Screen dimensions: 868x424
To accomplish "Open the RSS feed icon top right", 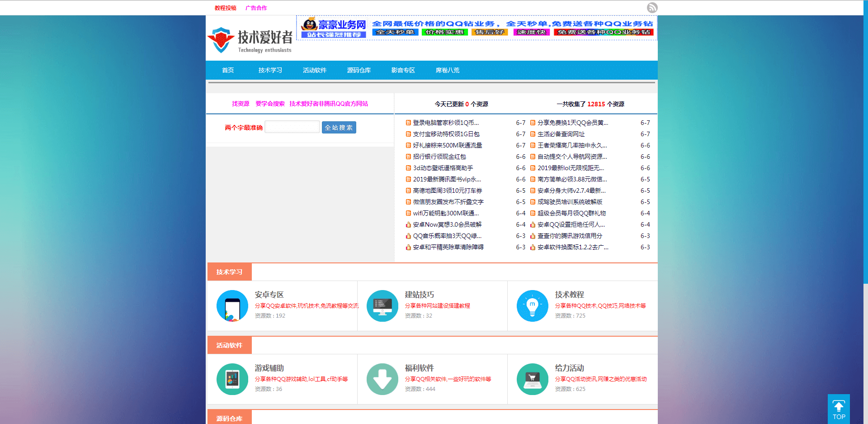I will coord(652,8).
